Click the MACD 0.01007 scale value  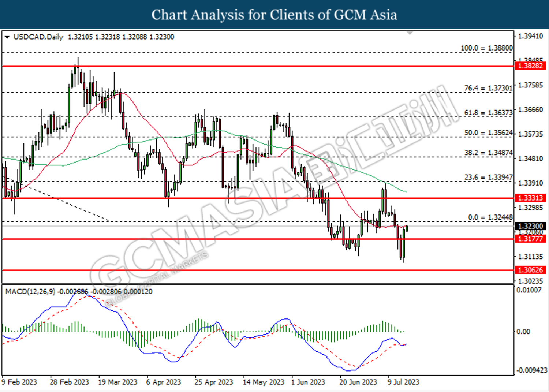(x=529, y=290)
